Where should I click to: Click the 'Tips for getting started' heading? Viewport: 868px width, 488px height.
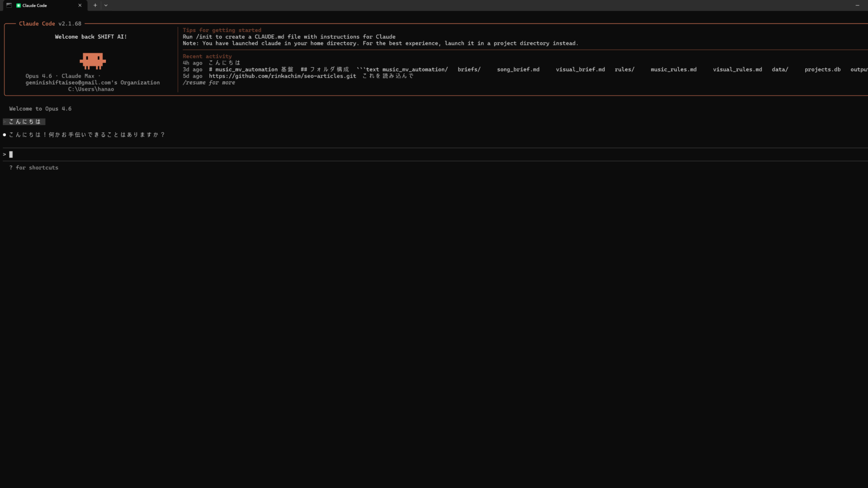[222, 30]
